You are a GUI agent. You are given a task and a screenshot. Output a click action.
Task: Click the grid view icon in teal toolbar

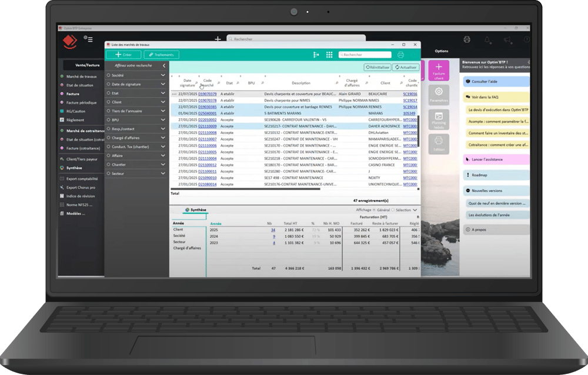point(329,55)
